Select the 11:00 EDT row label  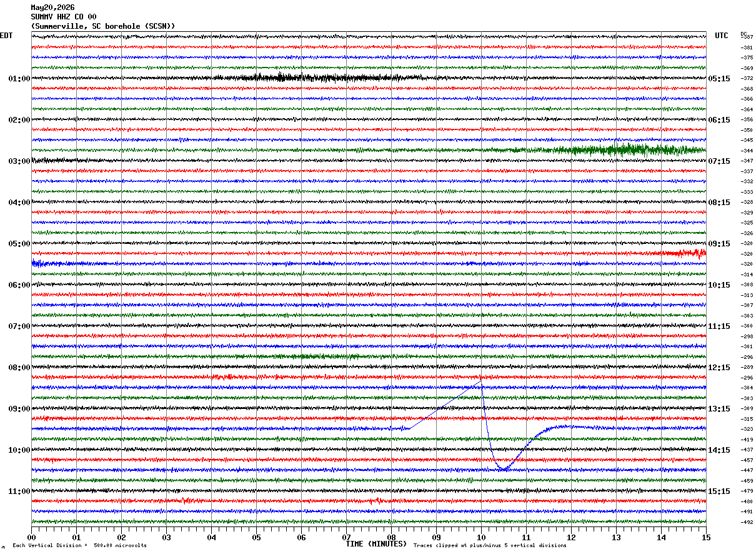(x=19, y=491)
